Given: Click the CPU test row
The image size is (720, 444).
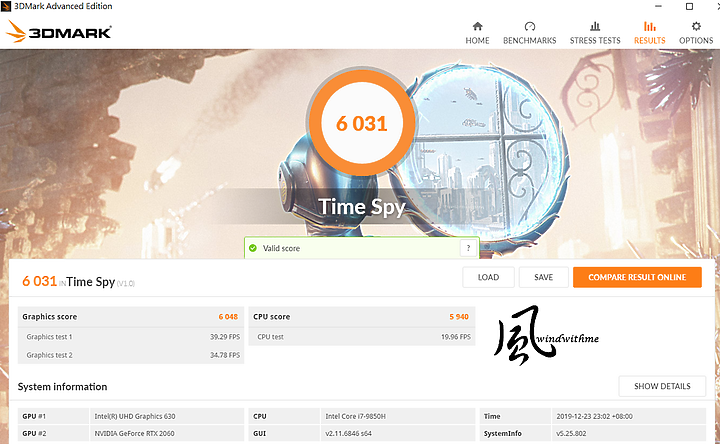Looking at the screenshot, I should coord(362,337).
